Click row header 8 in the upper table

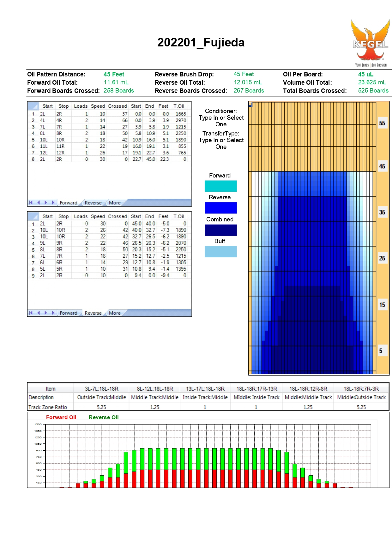pyautogui.click(x=33, y=159)
